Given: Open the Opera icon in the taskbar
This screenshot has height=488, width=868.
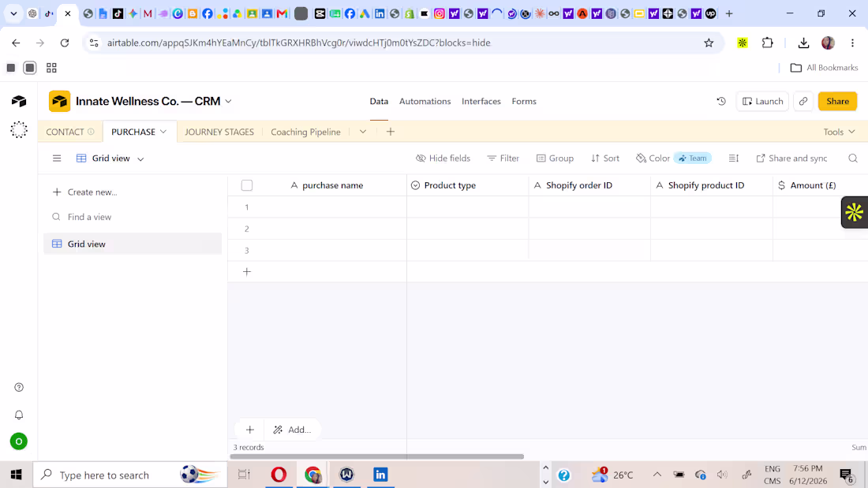Looking at the screenshot, I should coord(279,475).
